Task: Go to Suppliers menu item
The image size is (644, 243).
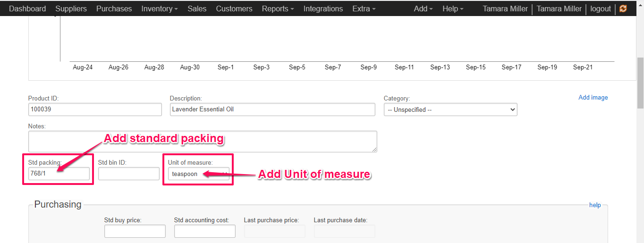Action: 71,8
